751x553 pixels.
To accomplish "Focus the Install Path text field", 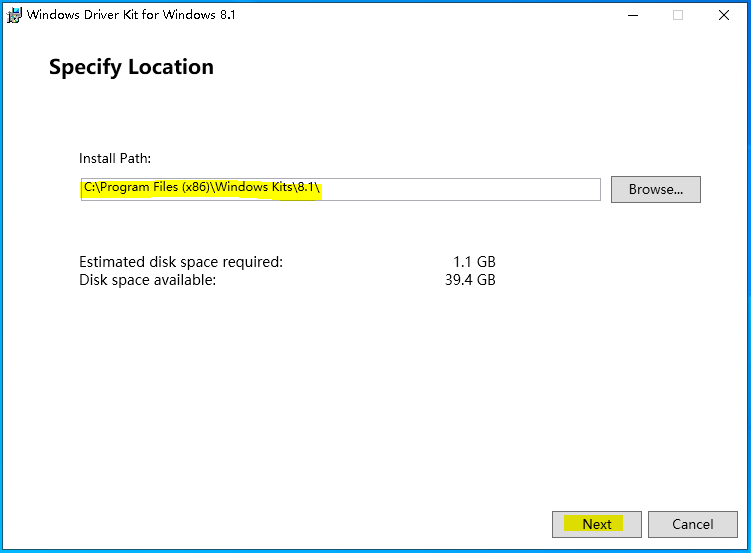I will coord(341,189).
